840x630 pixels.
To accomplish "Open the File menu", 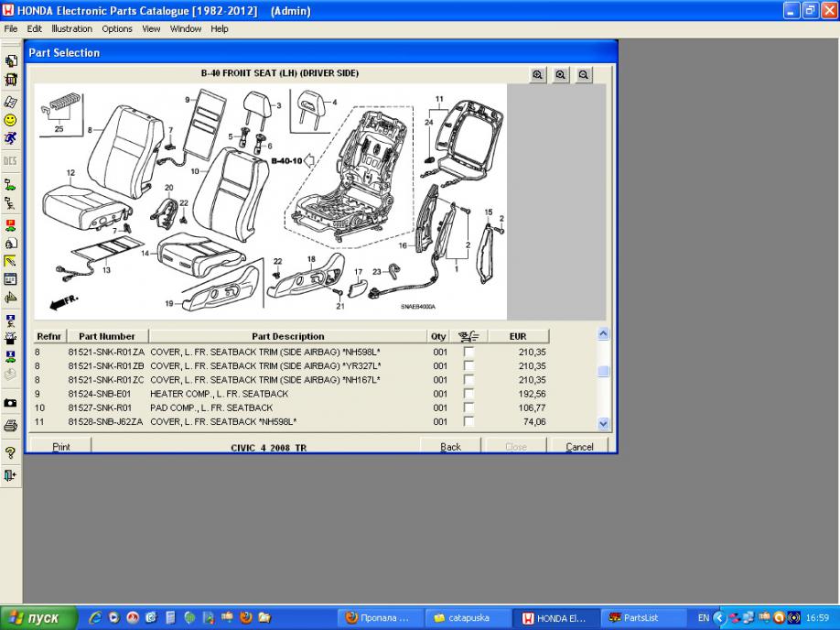I will point(11,29).
